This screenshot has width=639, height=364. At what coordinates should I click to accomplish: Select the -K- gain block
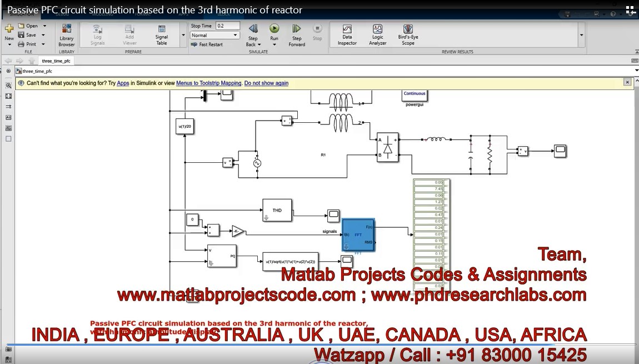pos(238,231)
